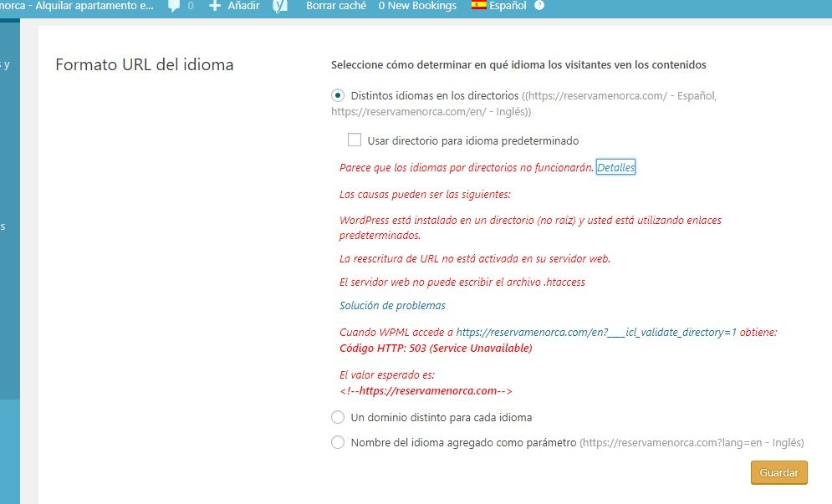
Task: Enable 'Usar directorio para idioma predeterminado' checkbox
Action: pyautogui.click(x=354, y=140)
